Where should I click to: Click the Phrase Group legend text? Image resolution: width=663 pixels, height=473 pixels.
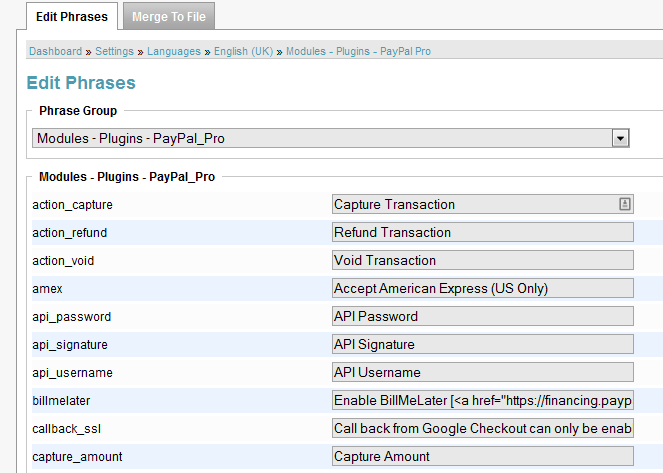tap(78, 111)
